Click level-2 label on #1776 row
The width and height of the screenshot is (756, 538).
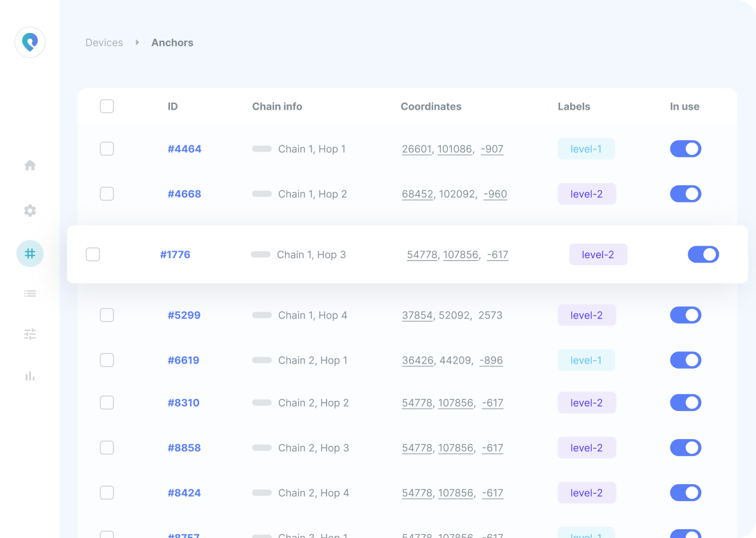point(598,254)
